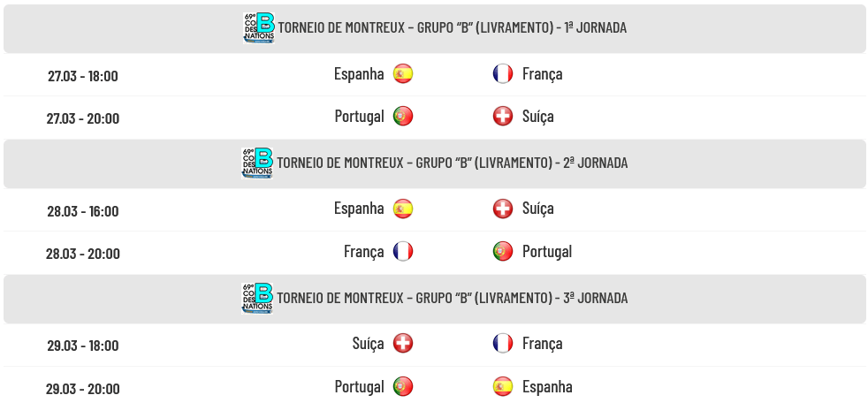Click Spain flag in 27.03 18:00 match

point(403,73)
